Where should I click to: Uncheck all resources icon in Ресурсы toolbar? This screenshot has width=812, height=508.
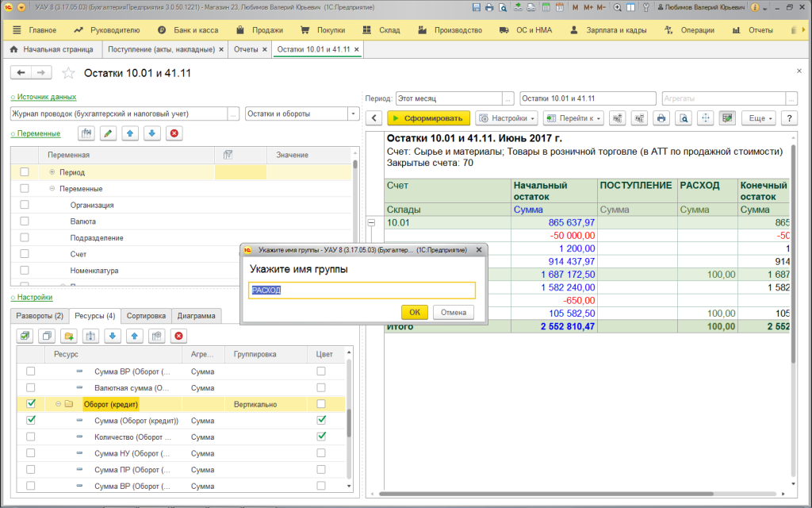point(47,337)
